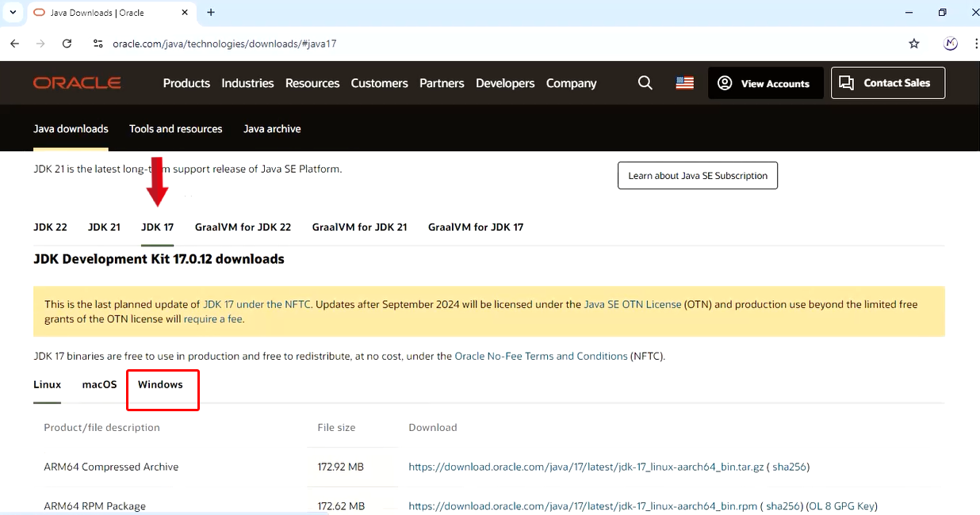Switch to JDK 22 tab
The height and width of the screenshot is (515, 980).
pos(50,227)
